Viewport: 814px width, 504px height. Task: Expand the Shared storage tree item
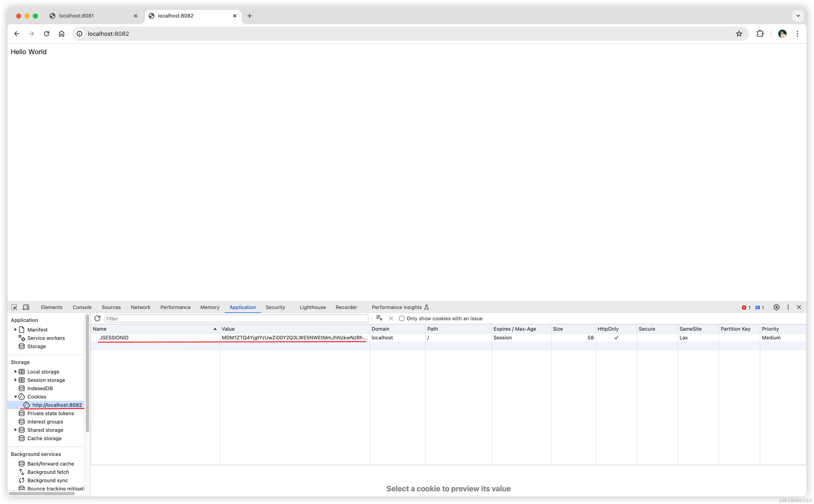[x=15, y=430]
